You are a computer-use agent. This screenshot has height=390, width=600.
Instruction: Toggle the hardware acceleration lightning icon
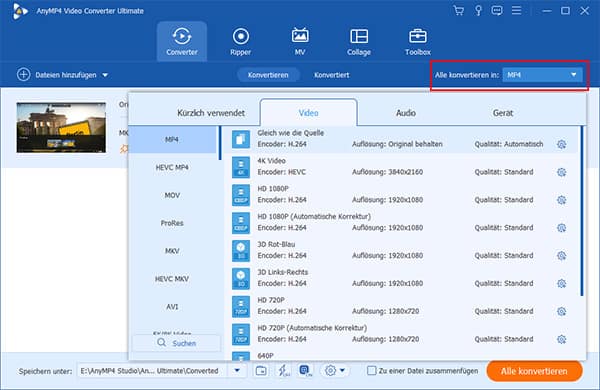point(284,370)
